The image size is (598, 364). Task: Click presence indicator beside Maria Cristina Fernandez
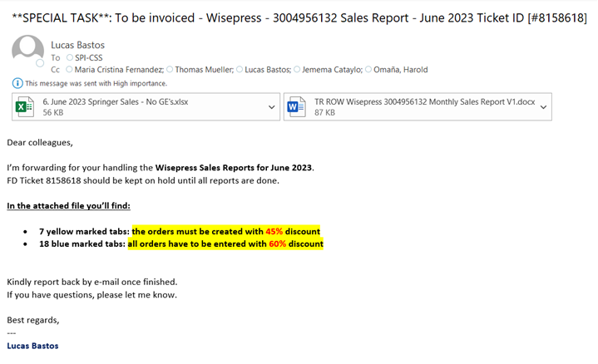point(69,69)
